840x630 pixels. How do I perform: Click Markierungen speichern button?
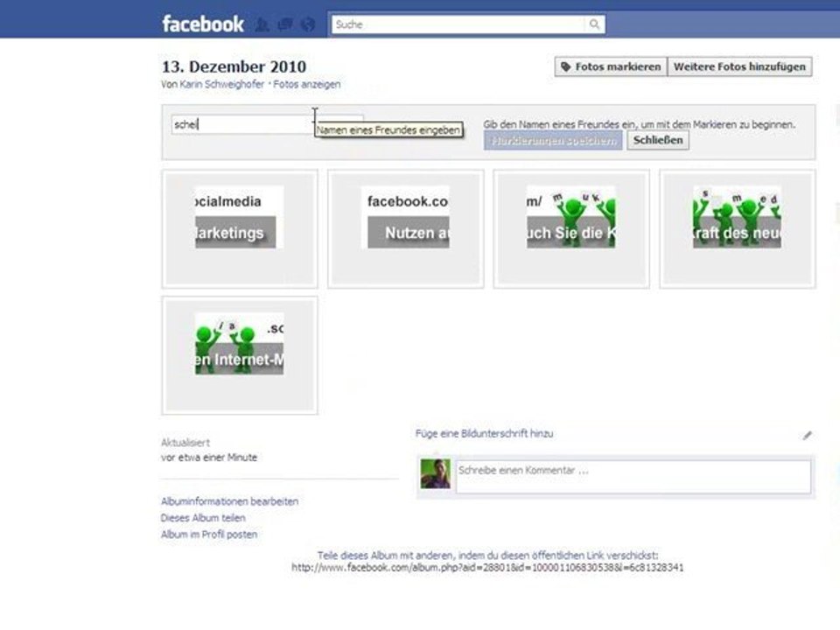[553, 140]
